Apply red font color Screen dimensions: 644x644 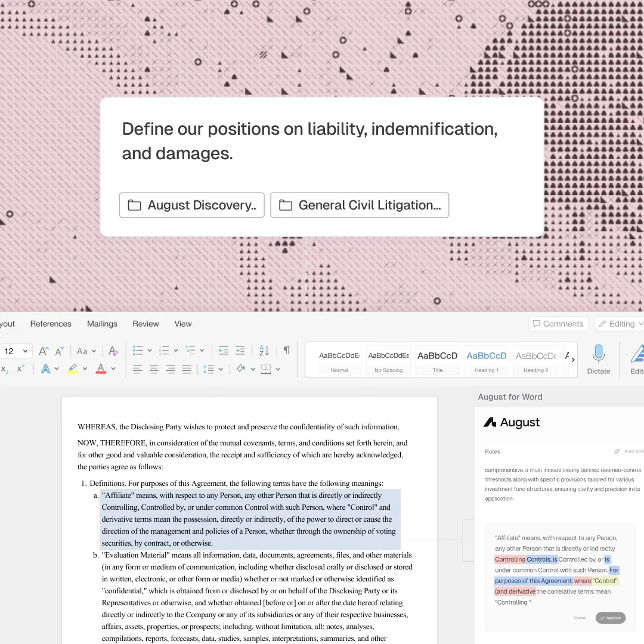[101, 369]
